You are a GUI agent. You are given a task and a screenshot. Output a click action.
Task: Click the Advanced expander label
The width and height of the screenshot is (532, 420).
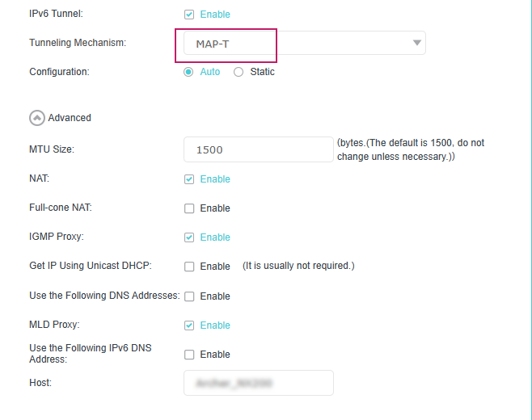point(70,118)
